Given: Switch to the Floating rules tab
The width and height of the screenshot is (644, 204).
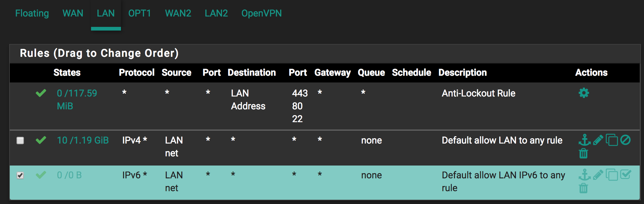Looking at the screenshot, I should coord(32,13).
